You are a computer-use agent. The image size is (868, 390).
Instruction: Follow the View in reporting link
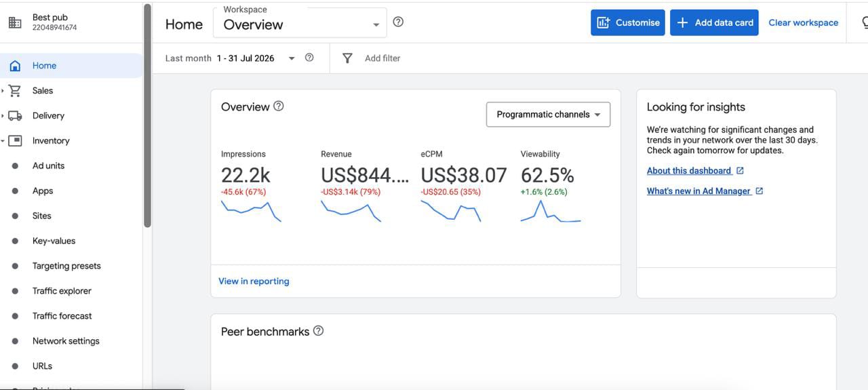point(254,281)
